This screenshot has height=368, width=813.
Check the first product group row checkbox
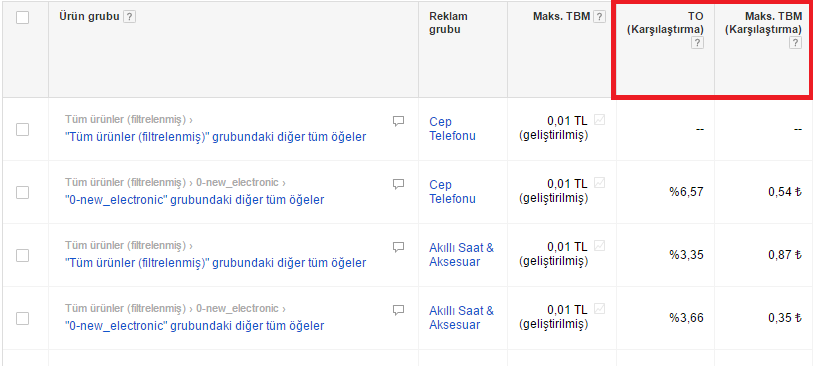coord(22,130)
